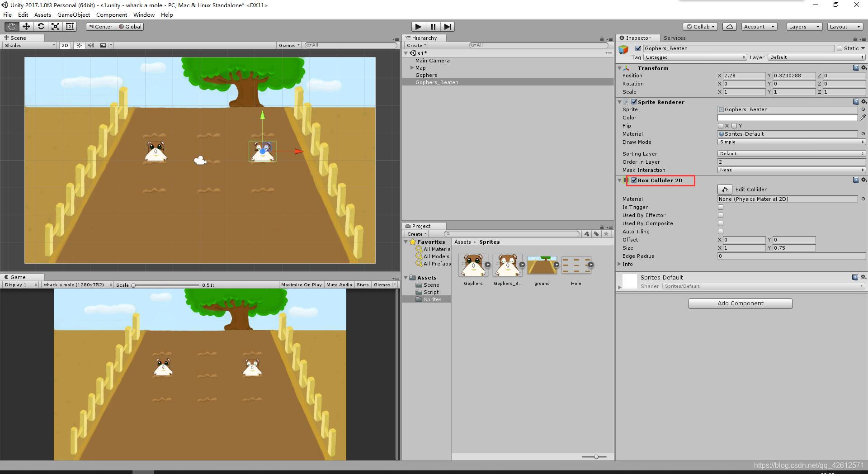Open the Material object picker circle
Image resolution: width=868 pixels, height=474 pixels.
(863, 134)
